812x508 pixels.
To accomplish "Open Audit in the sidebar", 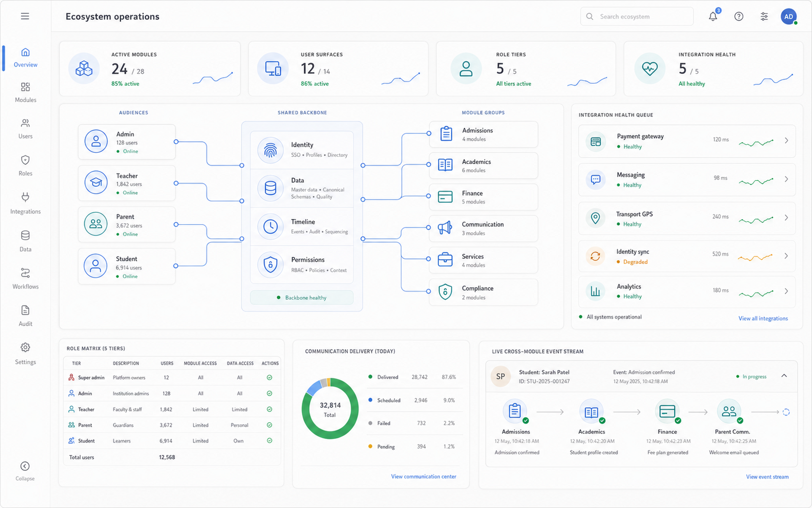I will click(25, 316).
